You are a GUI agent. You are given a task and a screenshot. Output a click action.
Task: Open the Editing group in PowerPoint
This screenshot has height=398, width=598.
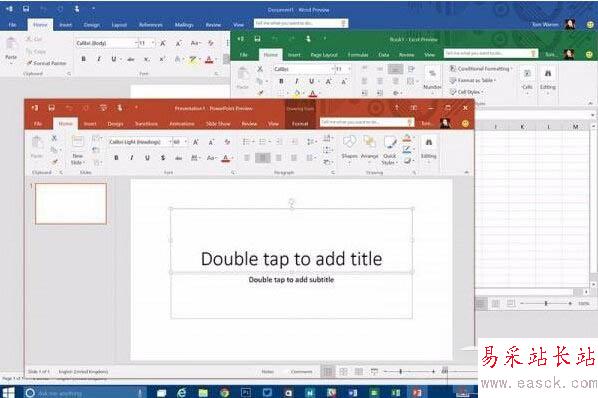click(428, 150)
